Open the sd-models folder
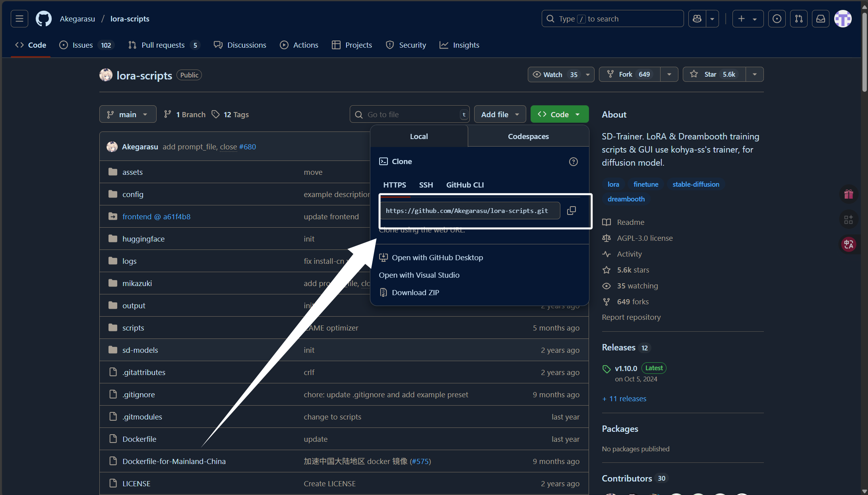This screenshot has height=495, width=868. point(140,350)
